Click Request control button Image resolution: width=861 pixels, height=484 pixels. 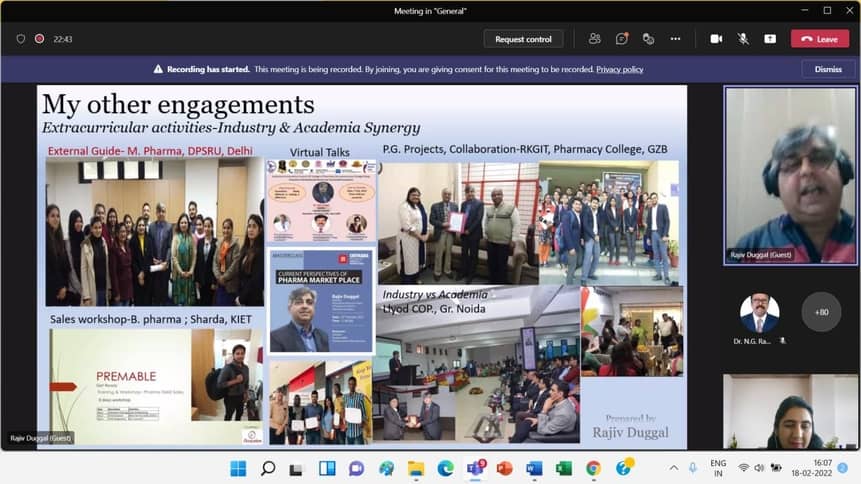click(523, 39)
